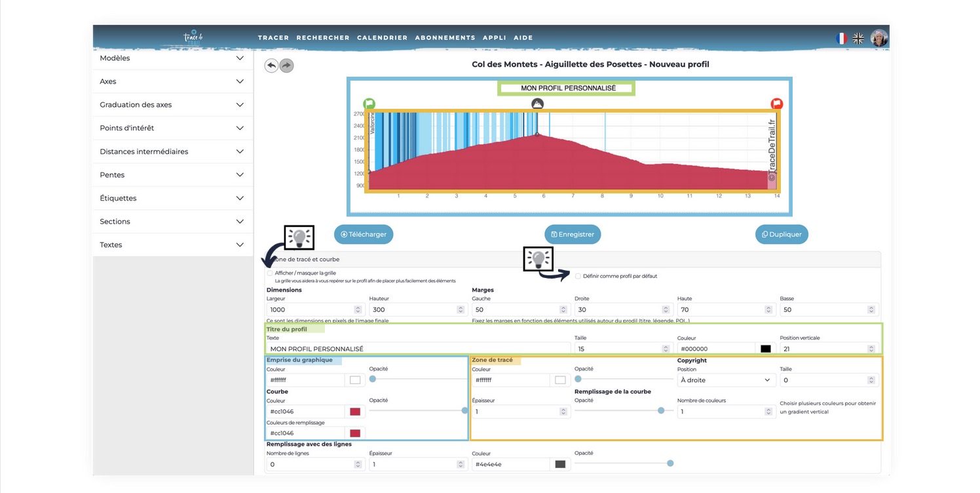Viewport: 980px width, 493px height.
Task: Click the mountain summit marker icon
Action: click(x=537, y=104)
